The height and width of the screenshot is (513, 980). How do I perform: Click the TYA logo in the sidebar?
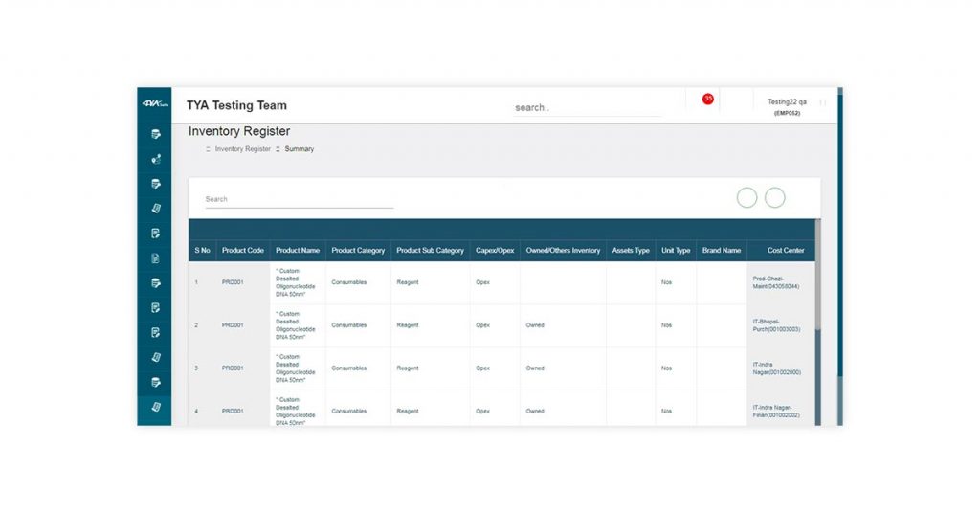pos(154,104)
